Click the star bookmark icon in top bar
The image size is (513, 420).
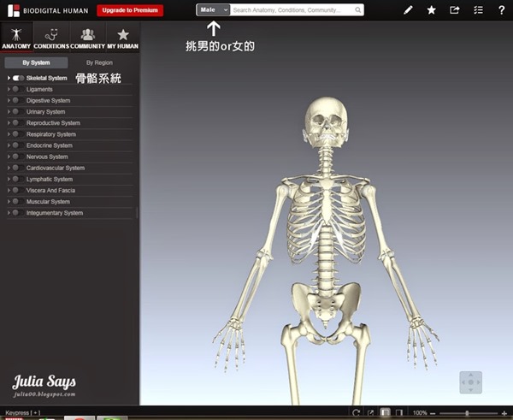[432, 10]
